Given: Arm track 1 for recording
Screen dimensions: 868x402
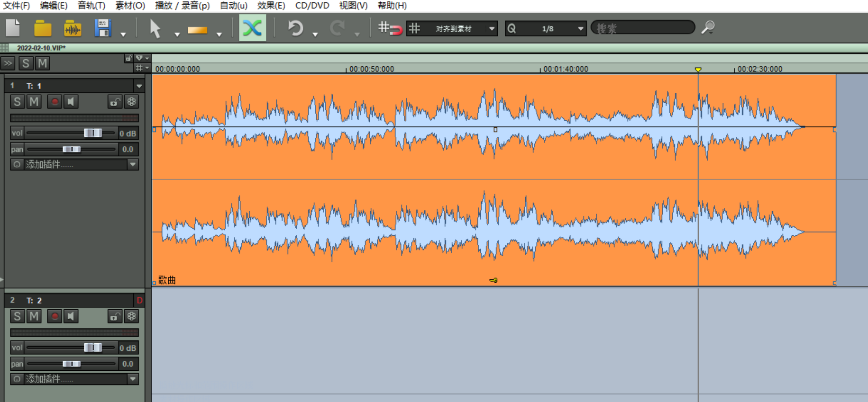Looking at the screenshot, I should [x=55, y=101].
